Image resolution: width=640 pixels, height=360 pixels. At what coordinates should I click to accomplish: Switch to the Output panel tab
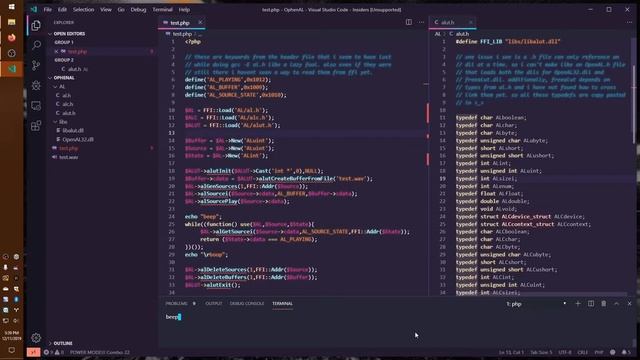(x=213, y=304)
